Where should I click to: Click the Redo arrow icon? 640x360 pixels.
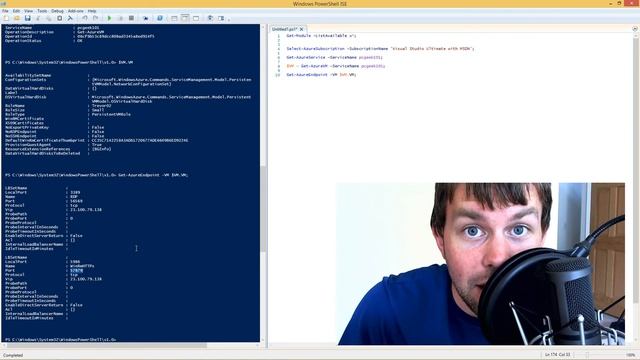tap(95, 18)
